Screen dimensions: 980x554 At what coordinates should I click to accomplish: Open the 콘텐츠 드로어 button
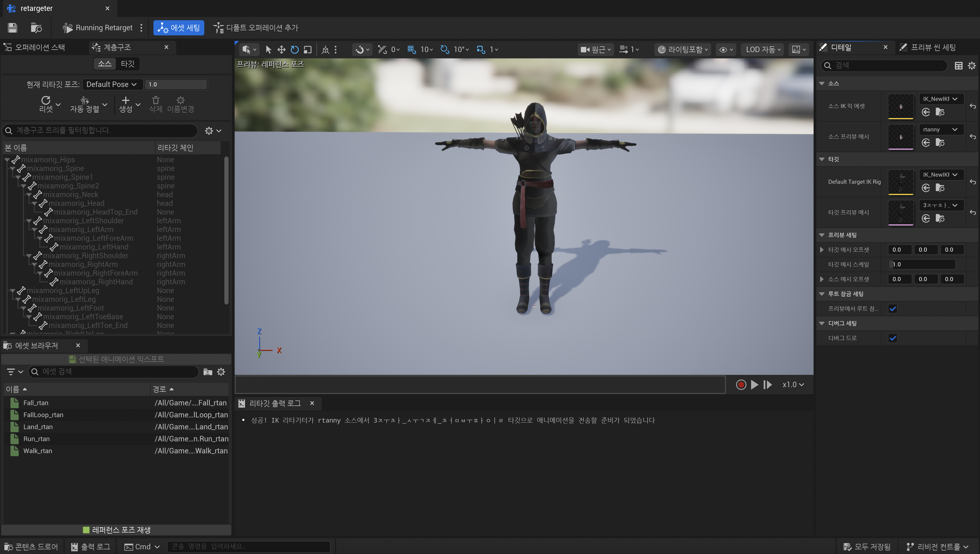31,547
